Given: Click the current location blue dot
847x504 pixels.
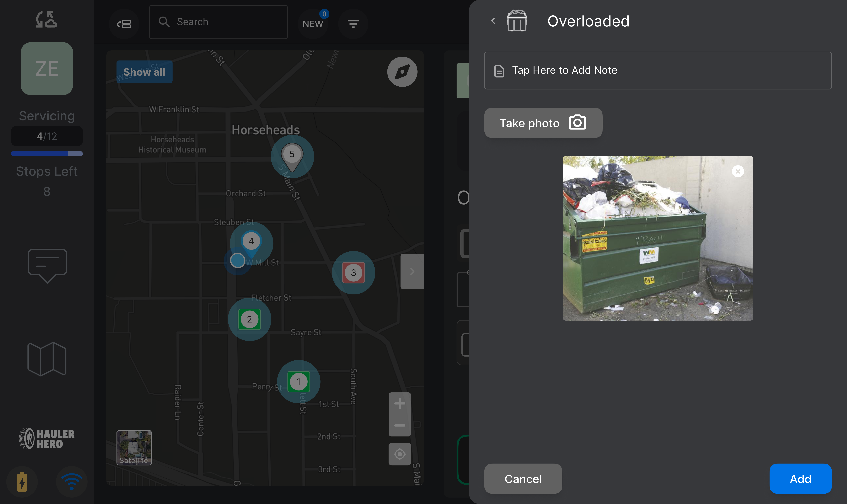Looking at the screenshot, I should [237, 260].
